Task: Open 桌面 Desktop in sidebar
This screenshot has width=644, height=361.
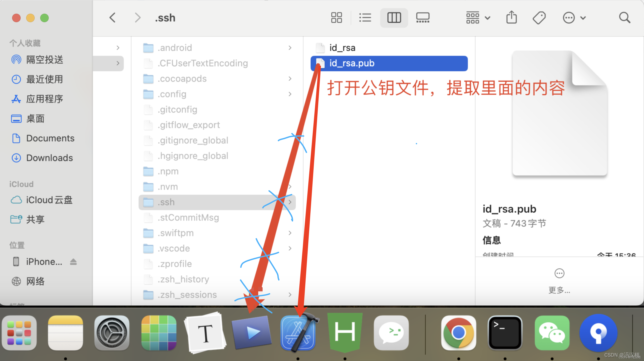Action: pyautogui.click(x=28, y=119)
